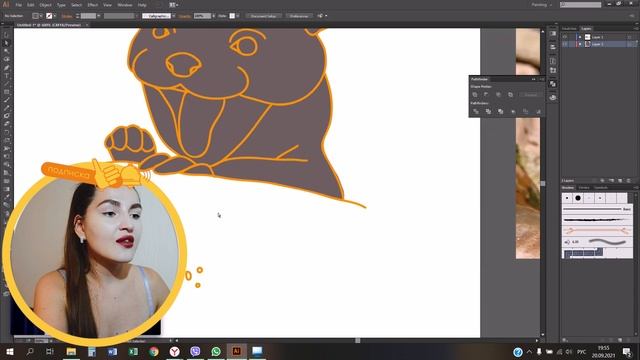Click Minus Back in Pathfinders row
The image size is (640, 360).
click(x=538, y=111)
